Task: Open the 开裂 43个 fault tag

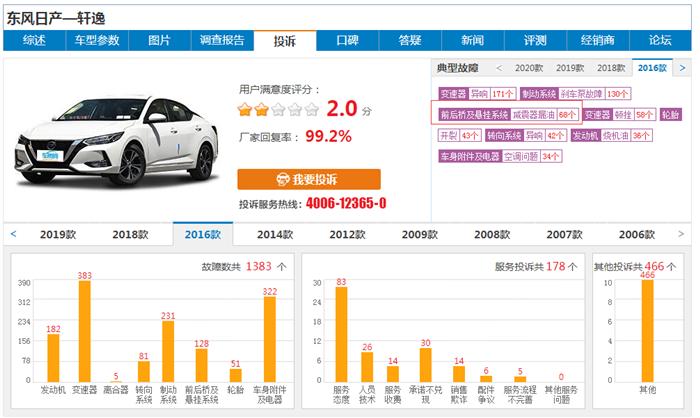Action: coord(459,135)
